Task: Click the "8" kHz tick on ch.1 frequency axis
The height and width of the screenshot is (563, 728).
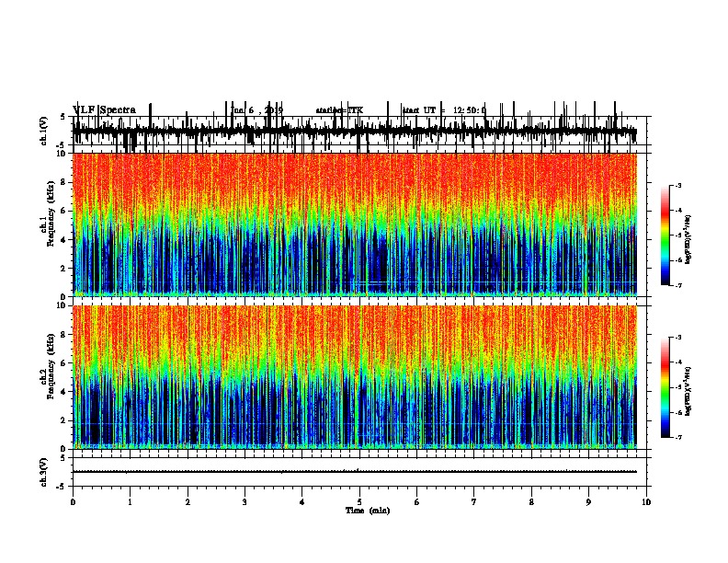Action: [x=64, y=182]
